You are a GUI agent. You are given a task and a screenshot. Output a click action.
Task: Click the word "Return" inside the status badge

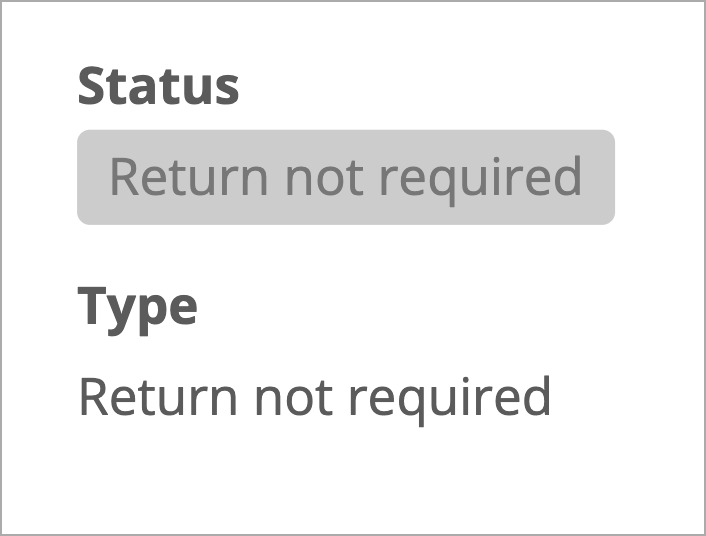(189, 177)
